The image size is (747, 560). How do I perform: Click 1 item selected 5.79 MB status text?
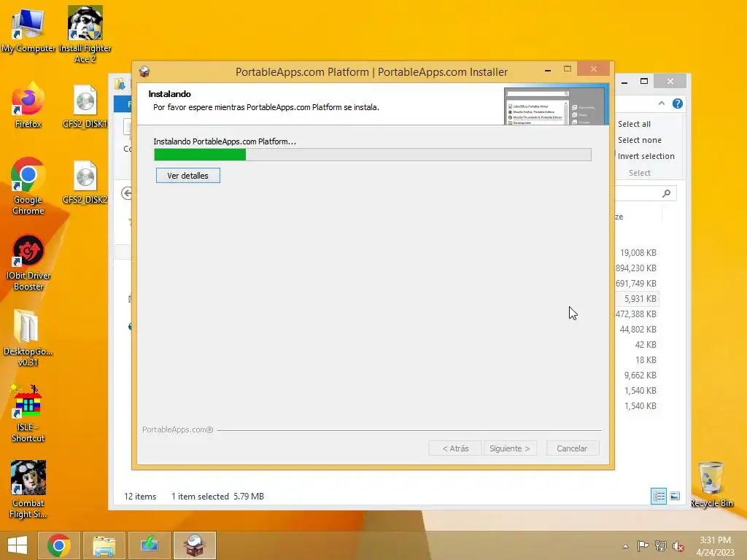pos(217,496)
